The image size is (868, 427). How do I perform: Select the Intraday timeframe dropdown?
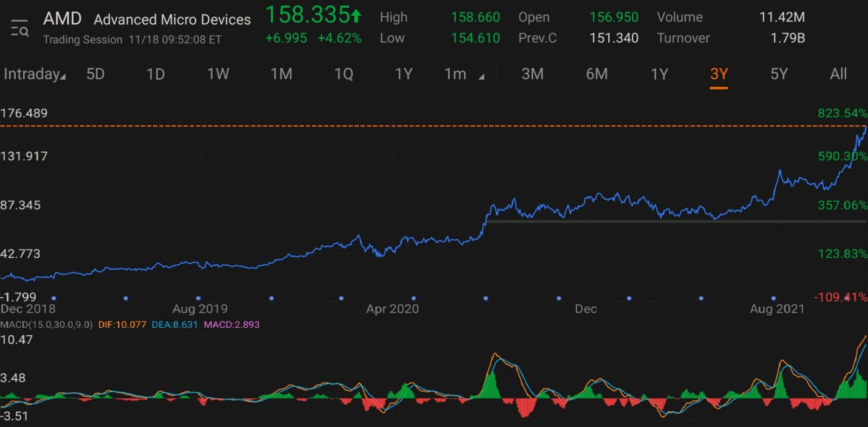tap(35, 74)
